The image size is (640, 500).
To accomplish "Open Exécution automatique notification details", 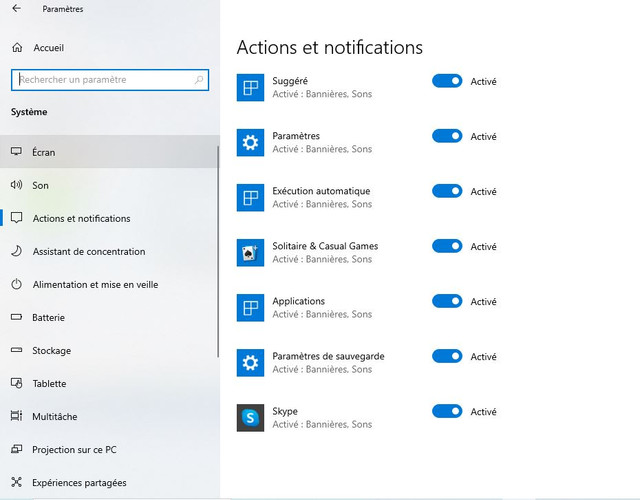I will 322,198.
